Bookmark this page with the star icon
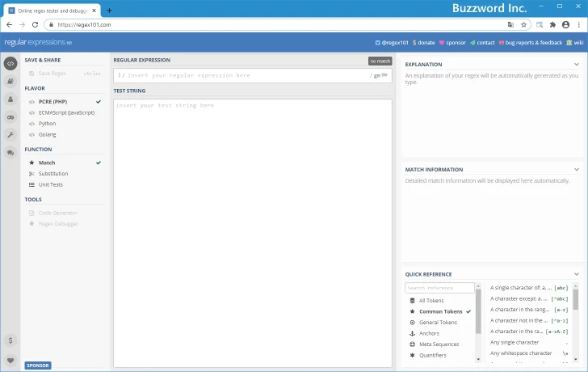This screenshot has width=588, height=372. (523, 25)
